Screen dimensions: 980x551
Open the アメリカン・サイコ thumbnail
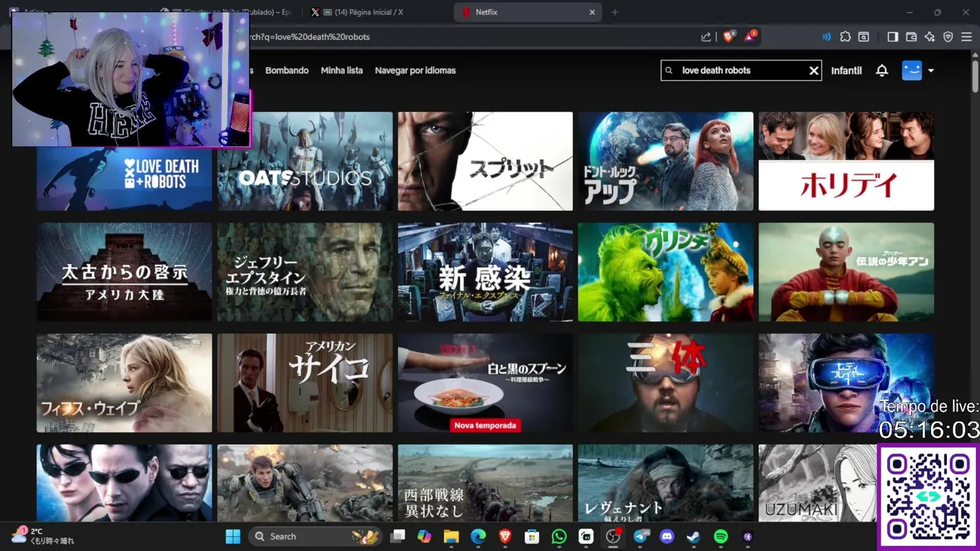pyautogui.click(x=305, y=383)
